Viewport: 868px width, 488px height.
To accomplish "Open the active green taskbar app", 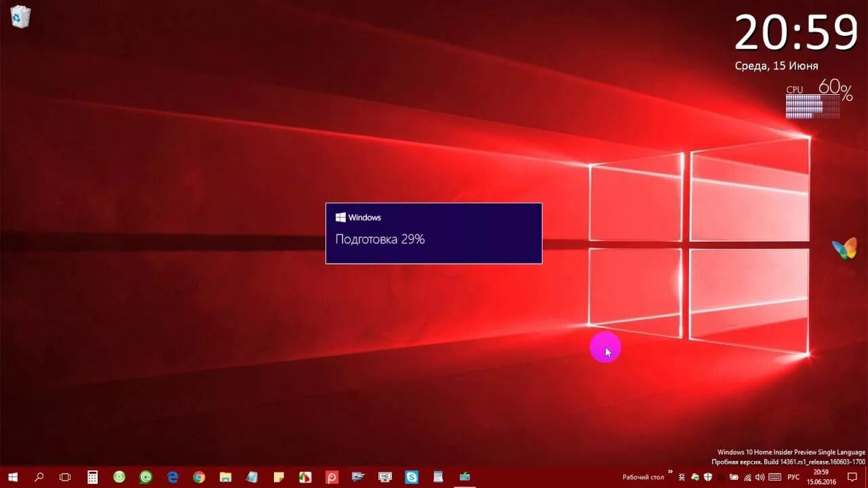I will 465,477.
